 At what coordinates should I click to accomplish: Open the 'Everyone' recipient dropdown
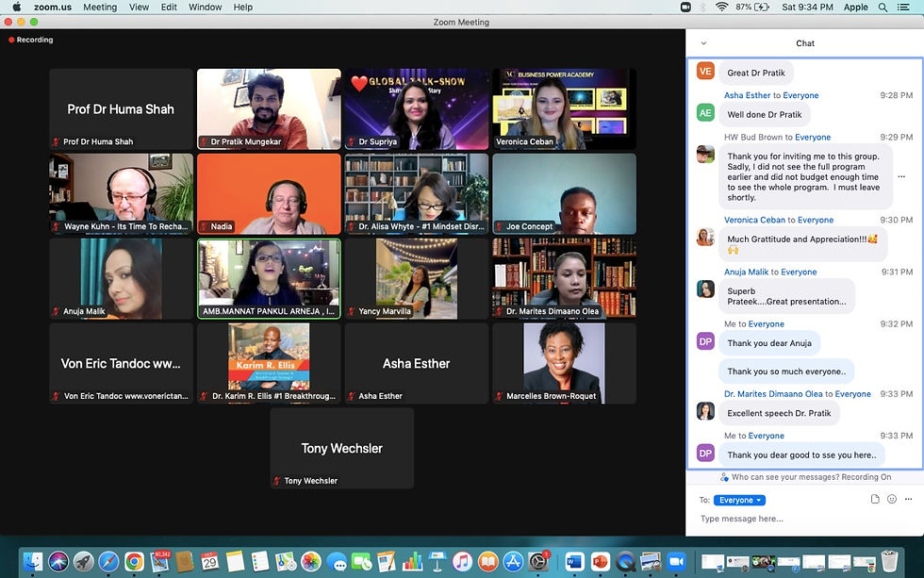(x=739, y=500)
